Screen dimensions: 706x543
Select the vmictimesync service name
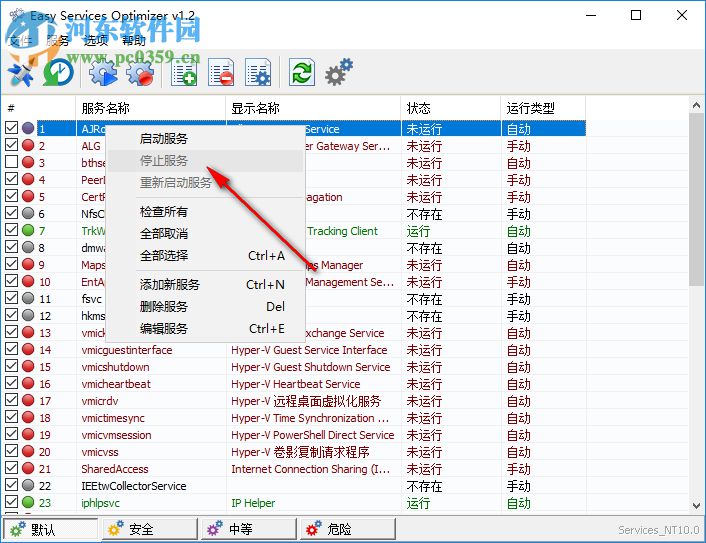pyautogui.click(x=113, y=418)
